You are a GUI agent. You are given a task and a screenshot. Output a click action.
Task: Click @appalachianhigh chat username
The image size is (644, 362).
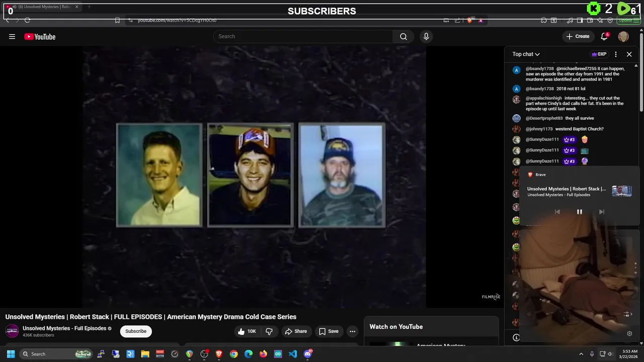tap(544, 98)
